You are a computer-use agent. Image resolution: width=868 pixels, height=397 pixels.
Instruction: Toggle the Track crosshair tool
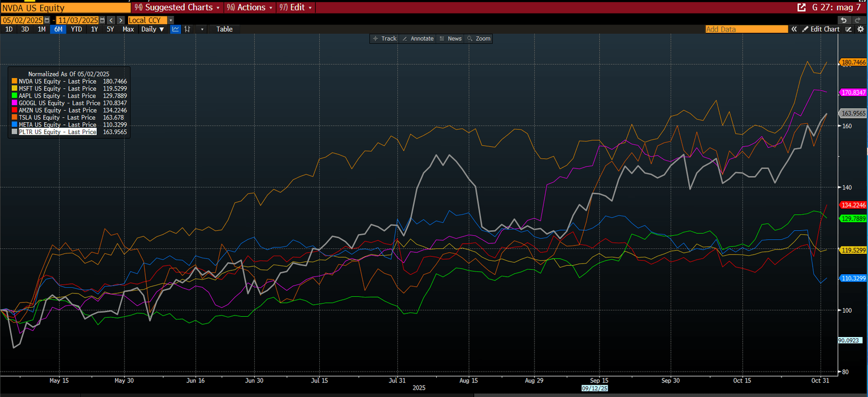click(x=384, y=38)
